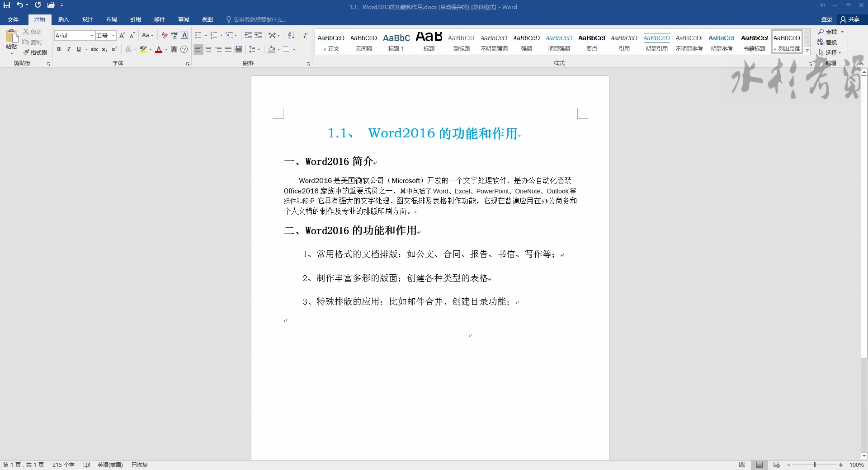Click the Find (查找) magnifier button
Screen dimensions: 868x470
(828, 32)
